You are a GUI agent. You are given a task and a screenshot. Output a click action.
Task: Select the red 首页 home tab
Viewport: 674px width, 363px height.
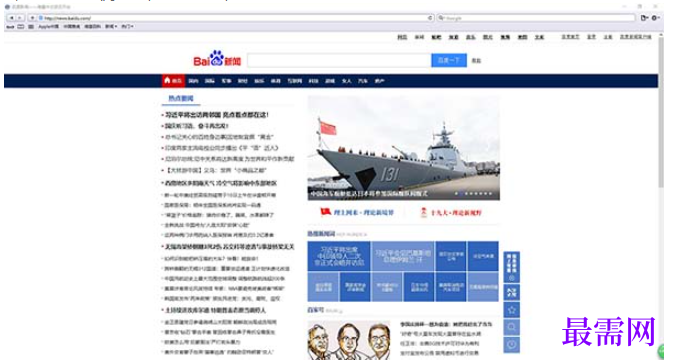click(173, 81)
